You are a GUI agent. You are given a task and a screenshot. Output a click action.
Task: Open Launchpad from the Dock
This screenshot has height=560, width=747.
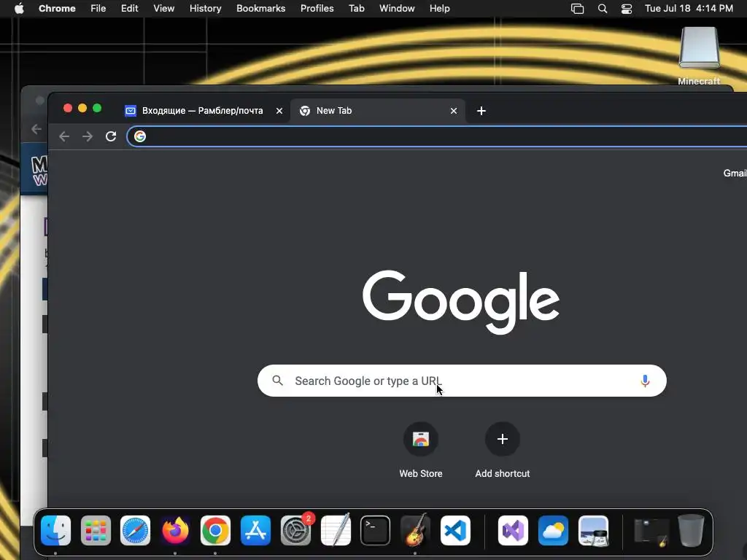coord(96,531)
